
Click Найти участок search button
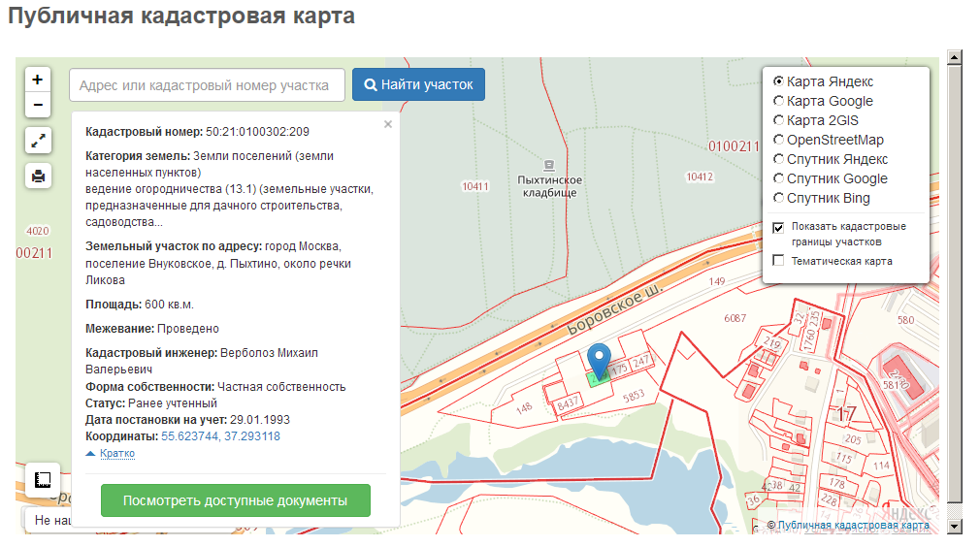(x=418, y=84)
